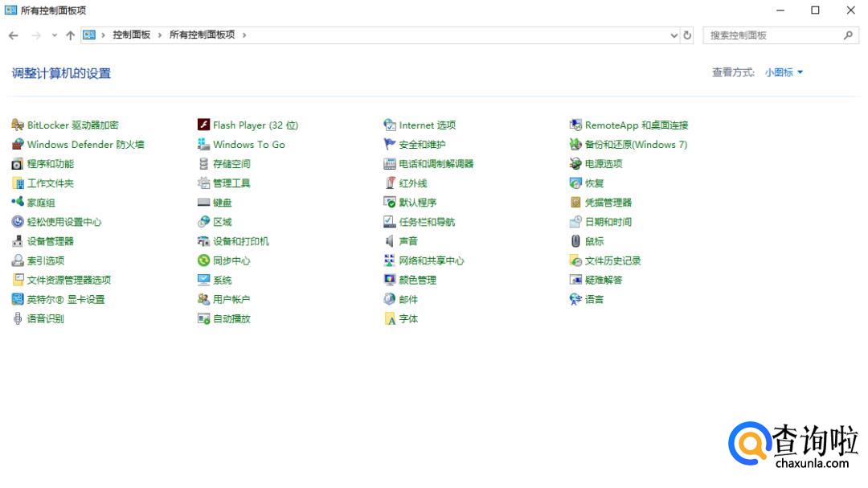Viewport: 868px width, 488px height.
Task: Open the BitLocker 驱动器加密 icon
Action: pyautogui.click(x=18, y=125)
